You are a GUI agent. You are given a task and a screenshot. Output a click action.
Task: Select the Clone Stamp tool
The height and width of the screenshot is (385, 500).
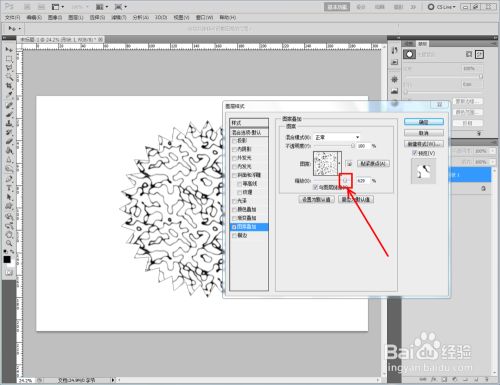pyautogui.click(x=9, y=124)
